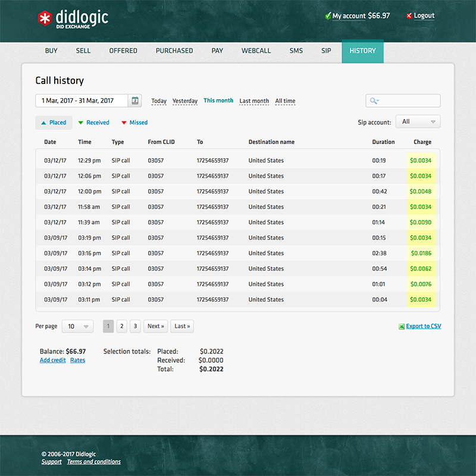Open the Rates link

tap(78, 360)
